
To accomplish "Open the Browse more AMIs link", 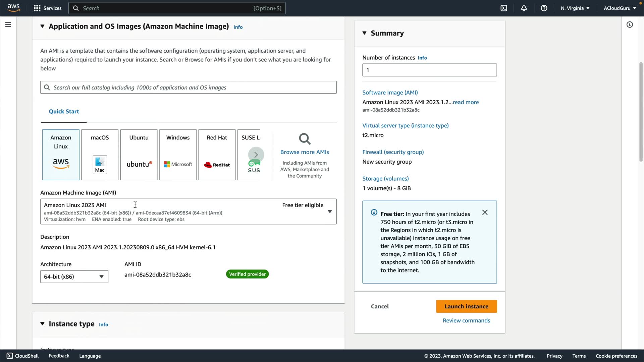I will [305, 152].
